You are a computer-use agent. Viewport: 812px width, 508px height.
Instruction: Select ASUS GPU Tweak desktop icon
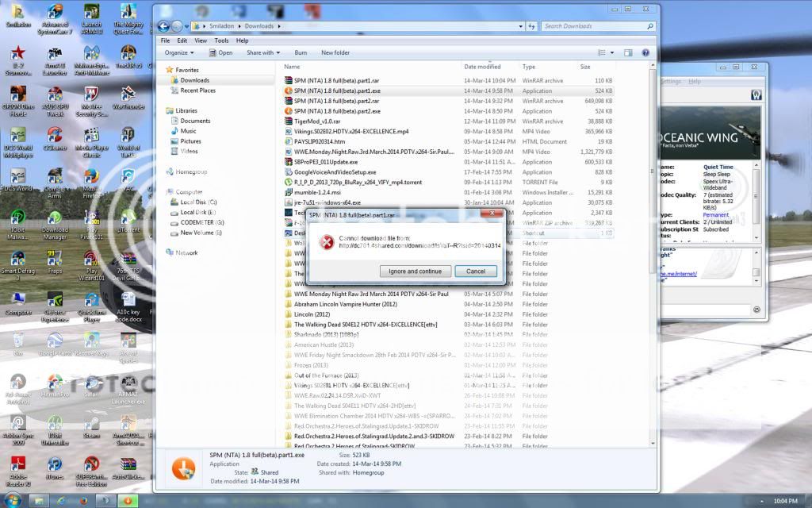point(55,101)
